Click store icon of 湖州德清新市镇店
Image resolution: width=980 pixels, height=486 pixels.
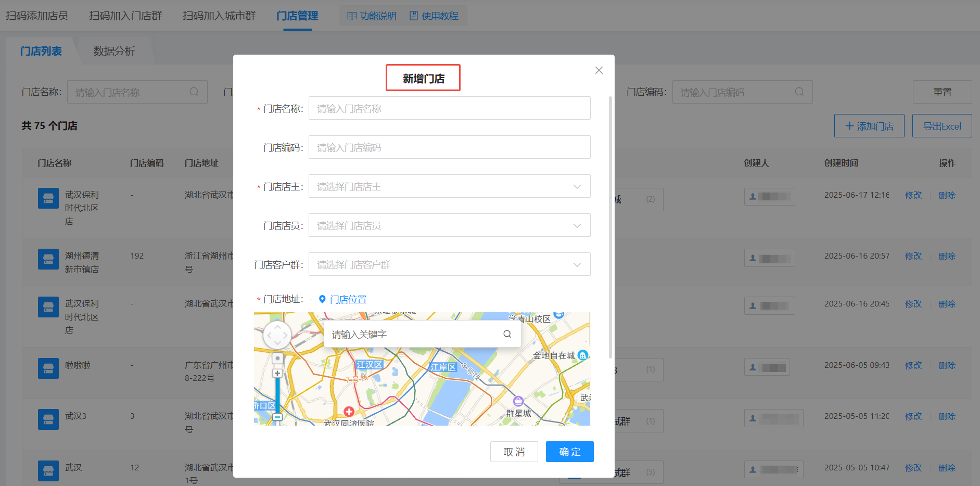[48, 259]
